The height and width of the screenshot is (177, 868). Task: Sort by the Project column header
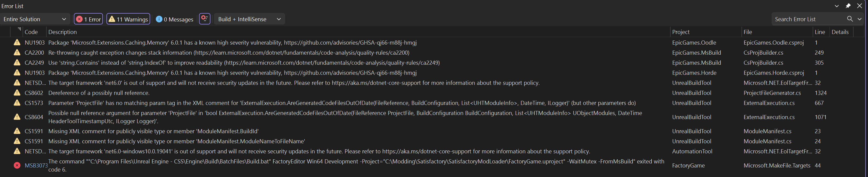(x=681, y=32)
